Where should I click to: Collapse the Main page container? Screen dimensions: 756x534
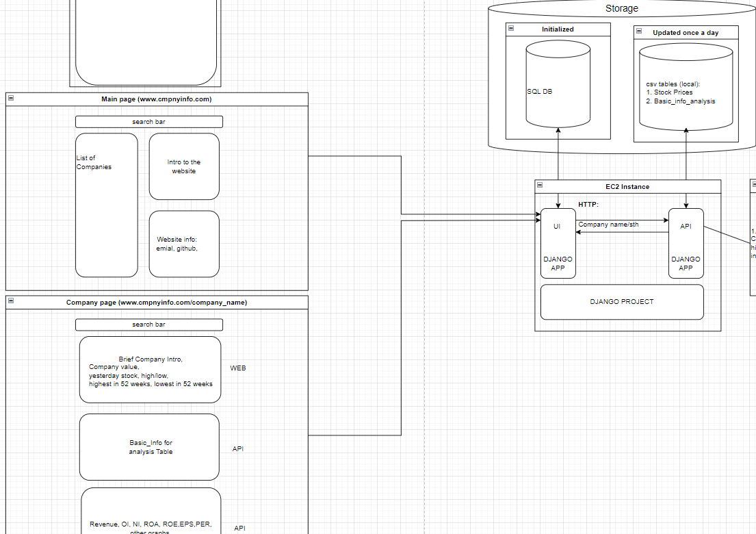pyautogui.click(x=11, y=98)
